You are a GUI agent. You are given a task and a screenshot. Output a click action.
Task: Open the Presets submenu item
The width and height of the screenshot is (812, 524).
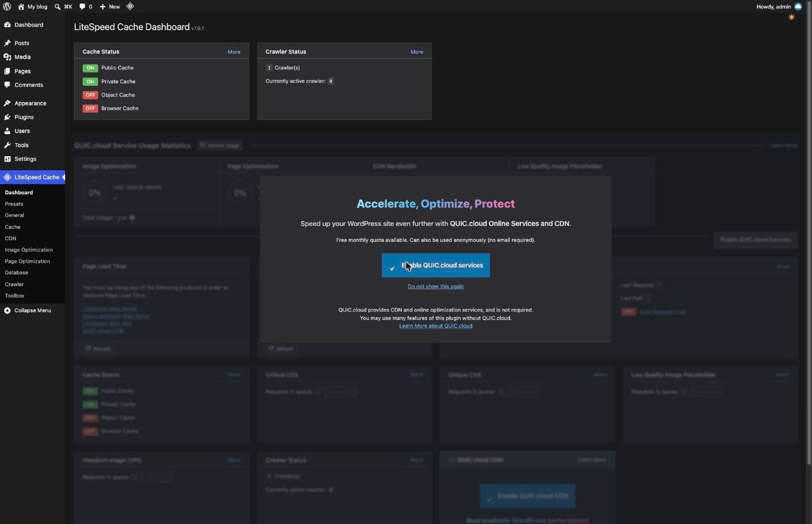pos(14,204)
